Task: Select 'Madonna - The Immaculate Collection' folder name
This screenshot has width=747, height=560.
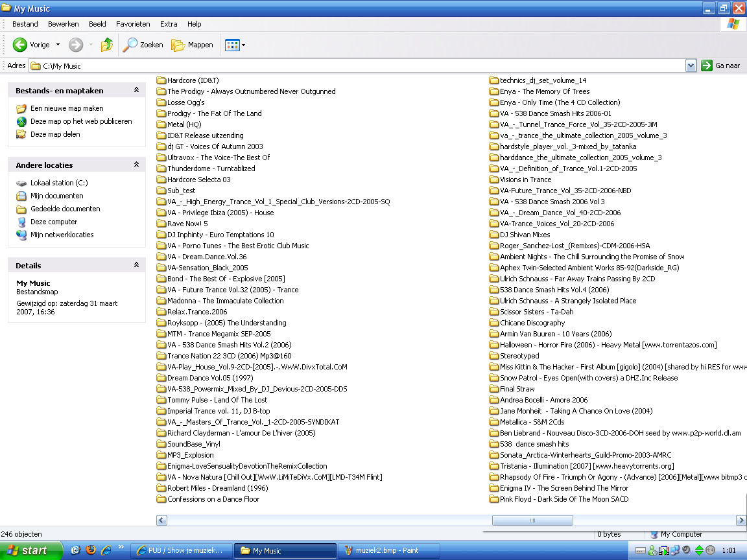Action: [x=226, y=301]
